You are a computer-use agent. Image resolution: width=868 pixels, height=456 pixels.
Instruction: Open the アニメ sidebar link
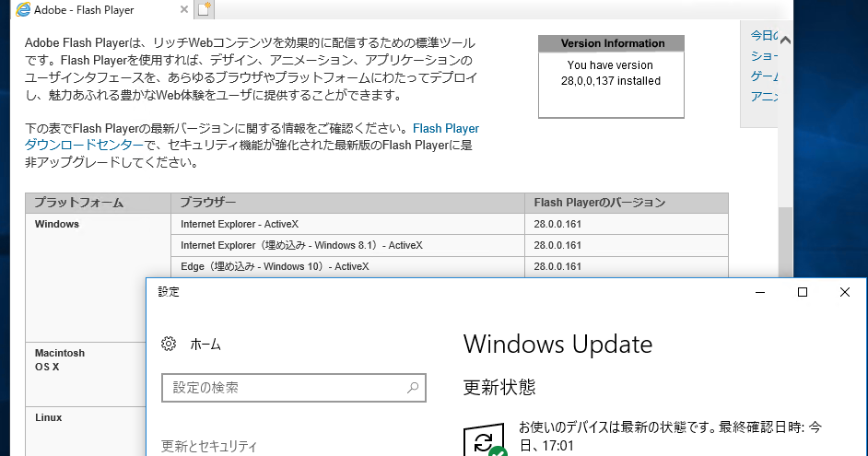(x=764, y=97)
